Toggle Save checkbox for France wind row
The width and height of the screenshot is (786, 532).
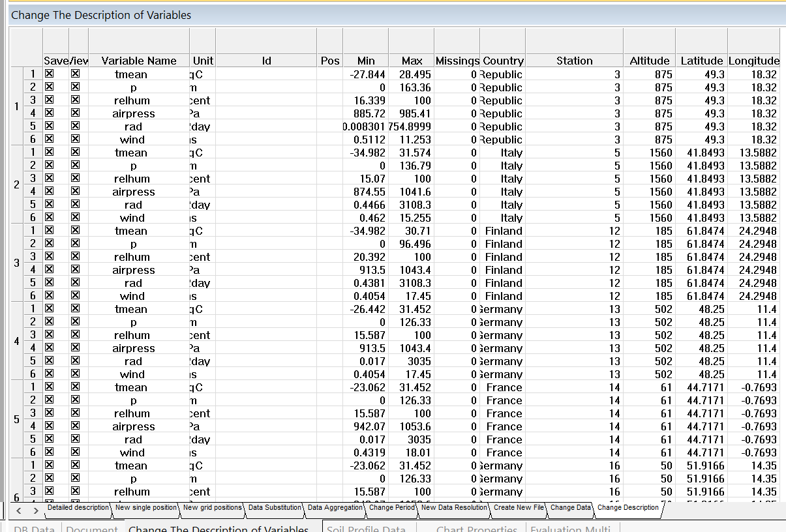click(x=49, y=452)
